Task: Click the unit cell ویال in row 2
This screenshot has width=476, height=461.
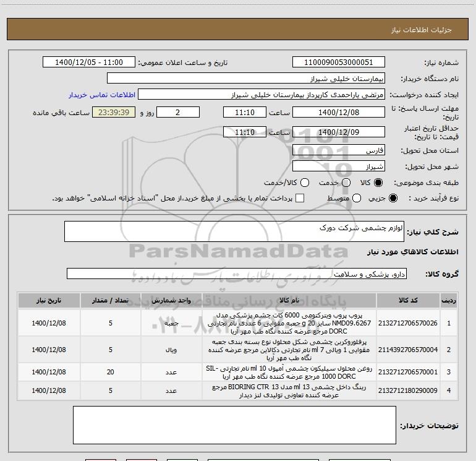Action: tap(171, 350)
